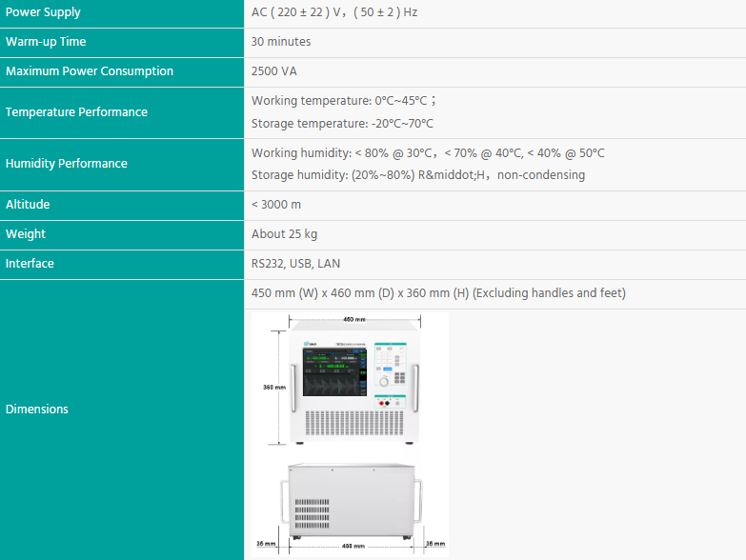The image size is (746, 560).
Task: Click the Working temperature specification line
Action: pos(343,101)
